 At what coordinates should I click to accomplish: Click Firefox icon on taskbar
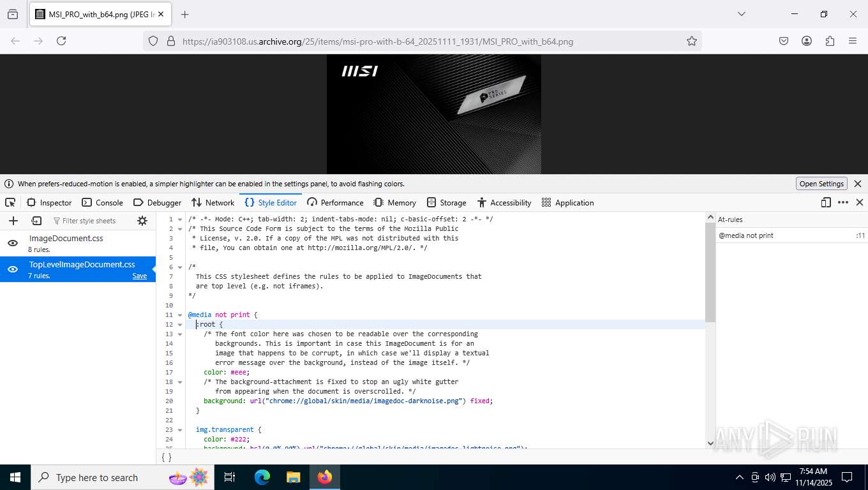click(x=325, y=477)
